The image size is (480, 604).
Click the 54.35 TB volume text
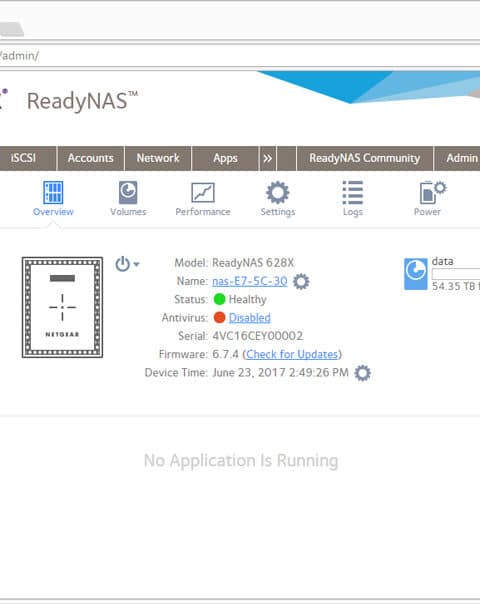(x=455, y=286)
